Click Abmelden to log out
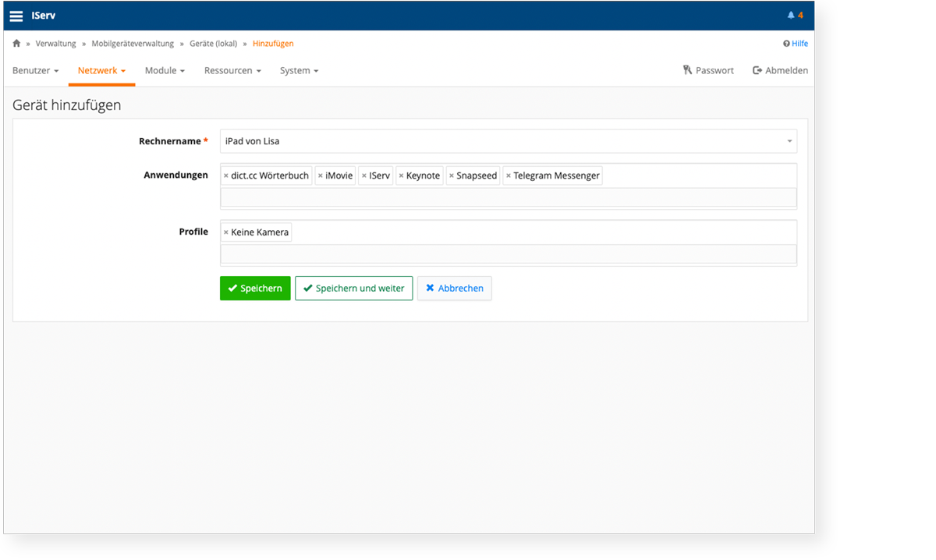This screenshot has width=936, height=560. [780, 70]
